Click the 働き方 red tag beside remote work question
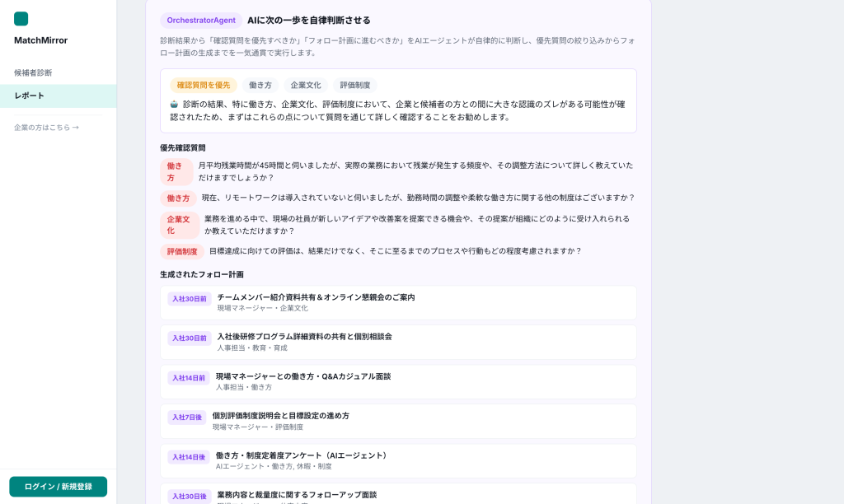Screen dimensions: 844x504 coord(178,198)
